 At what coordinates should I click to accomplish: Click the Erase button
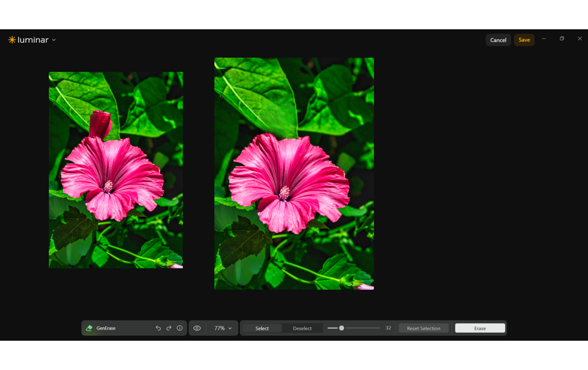click(x=480, y=328)
